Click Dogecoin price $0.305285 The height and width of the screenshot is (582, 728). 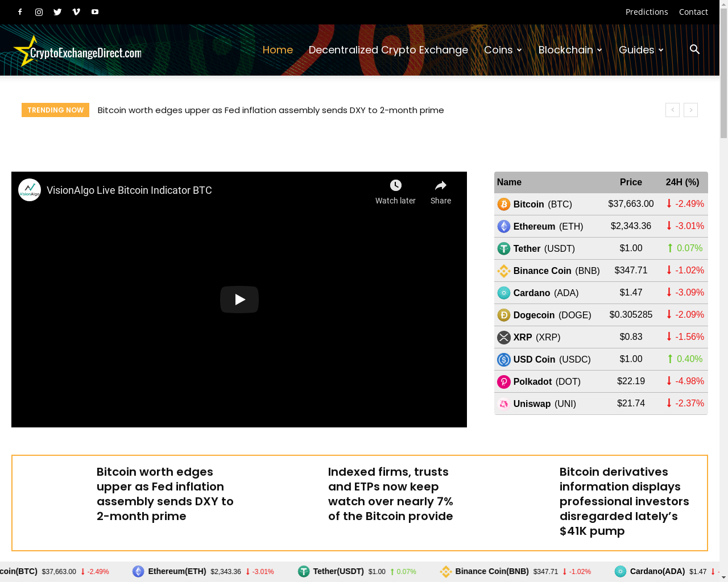point(631,314)
